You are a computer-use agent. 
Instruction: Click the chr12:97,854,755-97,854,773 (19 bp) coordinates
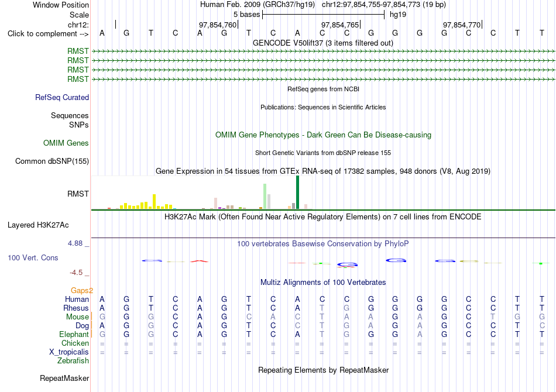tap(384, 5)
